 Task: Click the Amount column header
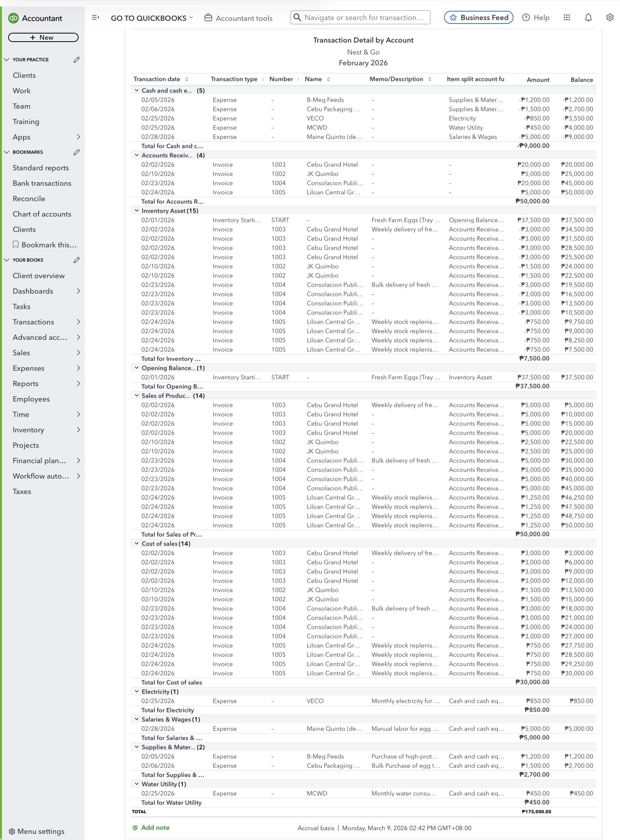tap(538, 80)
